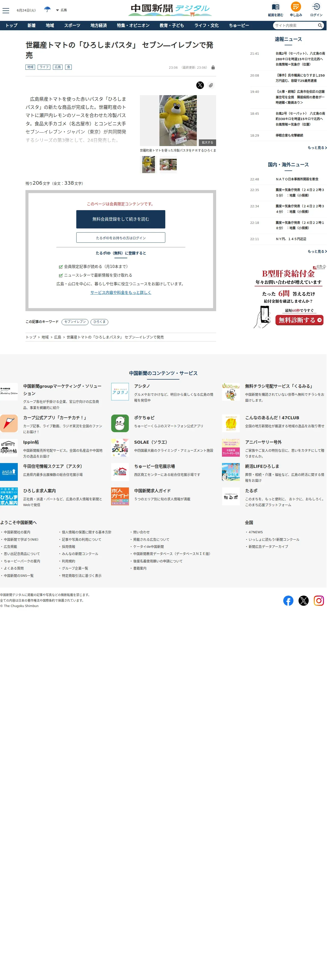Click the ひろくま keyword tag
The width and height of the screenshot is (327, 980).
point(99,322)
